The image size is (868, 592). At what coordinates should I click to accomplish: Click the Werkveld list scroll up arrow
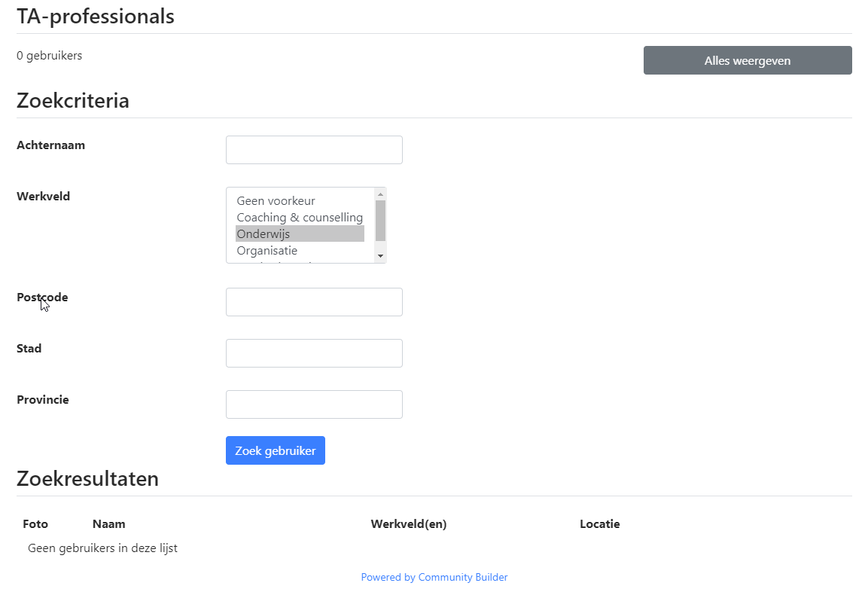(x=380, y=194)
